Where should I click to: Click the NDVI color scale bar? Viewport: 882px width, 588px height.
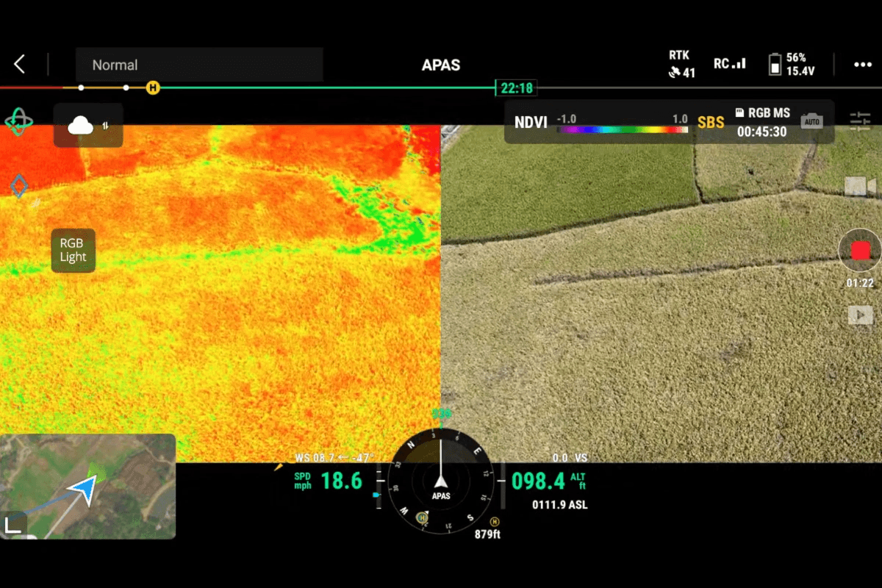[622, 129]
